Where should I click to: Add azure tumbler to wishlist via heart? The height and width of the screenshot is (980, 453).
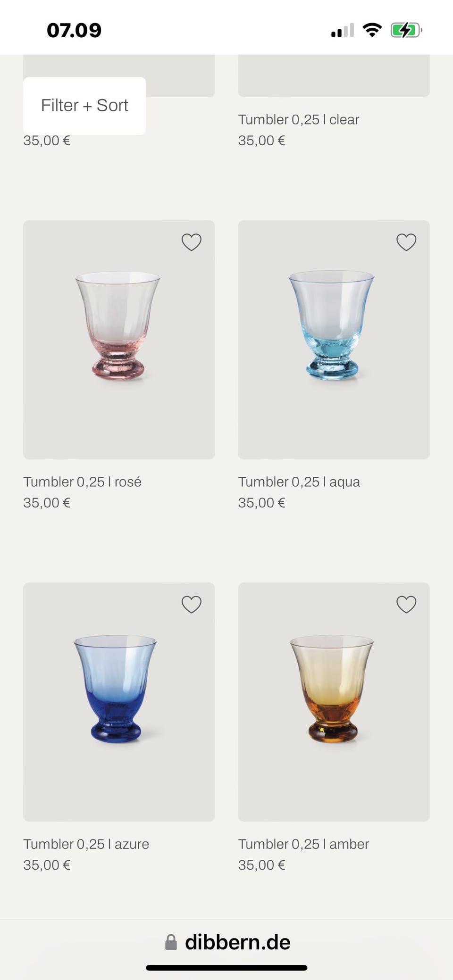tap(192, 605)
